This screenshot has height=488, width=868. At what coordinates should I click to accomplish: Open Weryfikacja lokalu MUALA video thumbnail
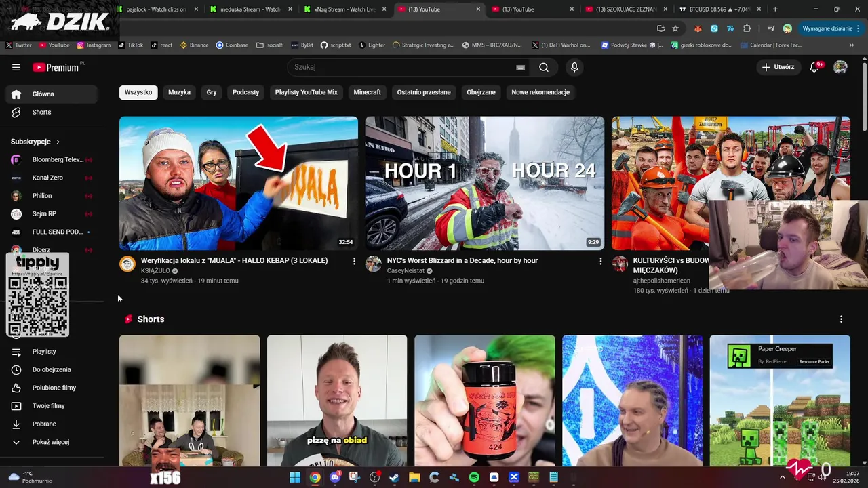pyautogui.click(x=239, y=183)
